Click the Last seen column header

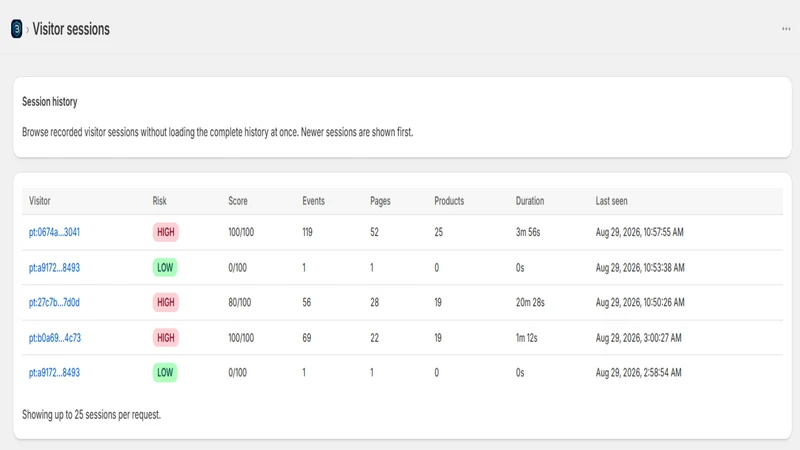click(611, 201)
